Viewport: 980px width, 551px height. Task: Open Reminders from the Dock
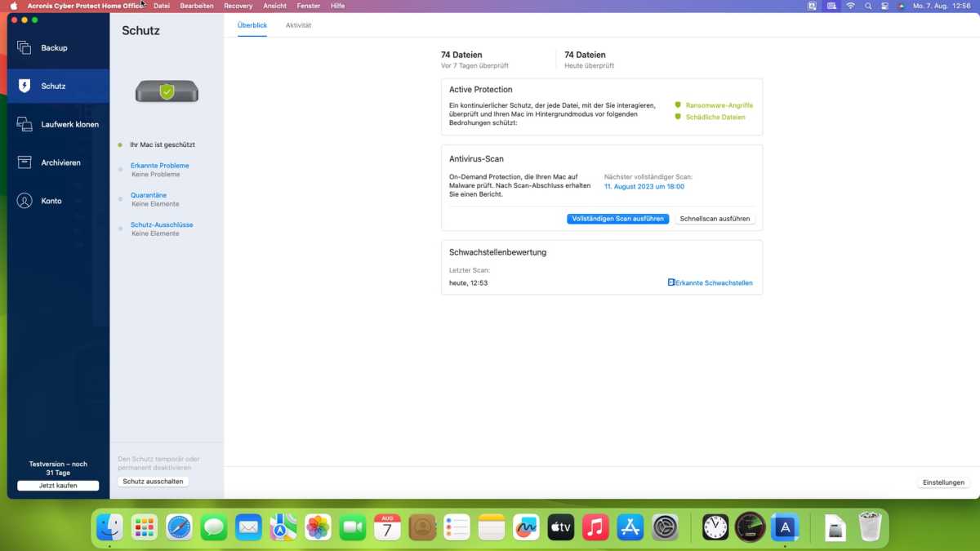(x=457, y=527)
